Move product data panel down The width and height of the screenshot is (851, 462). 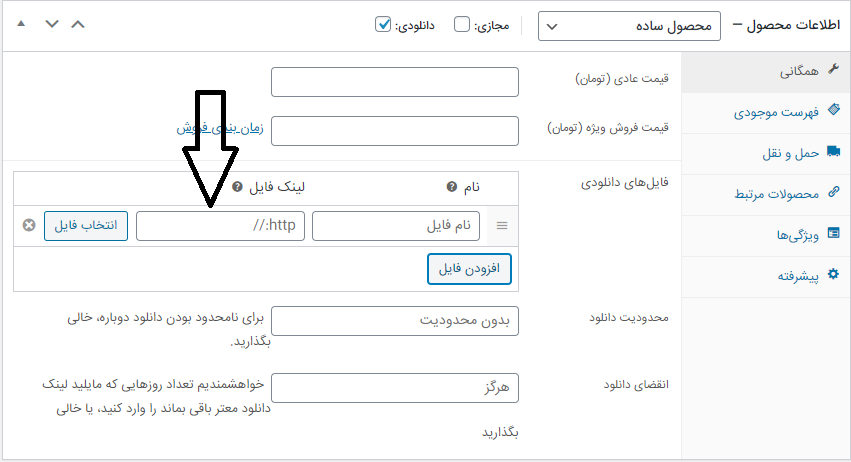coord(52,24)
